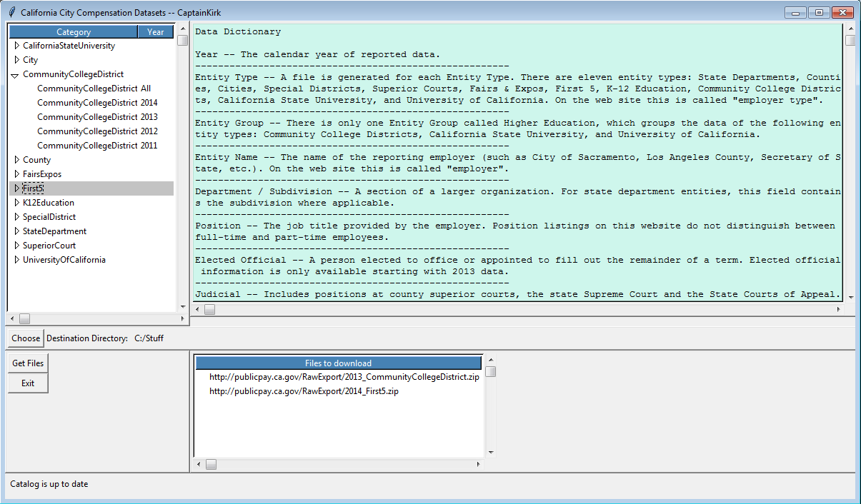This screenshot has width=861, height=504.
Task: Click the Category column header
Action: (x=74, y=32)
